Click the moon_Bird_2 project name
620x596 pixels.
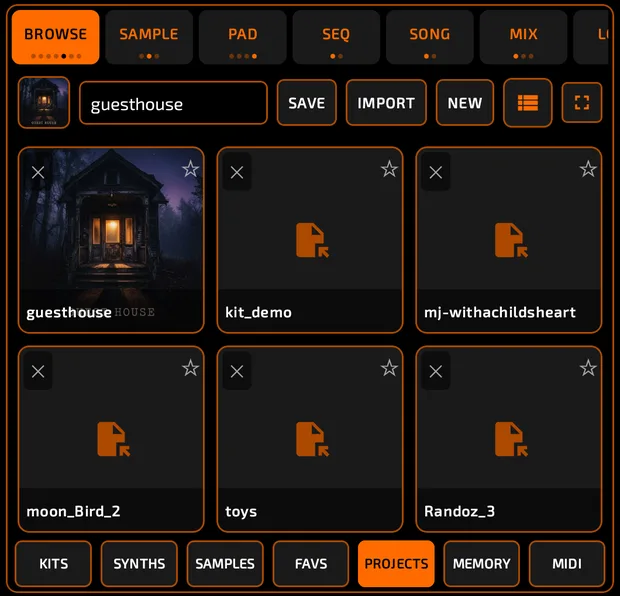(x=73, y=511)
